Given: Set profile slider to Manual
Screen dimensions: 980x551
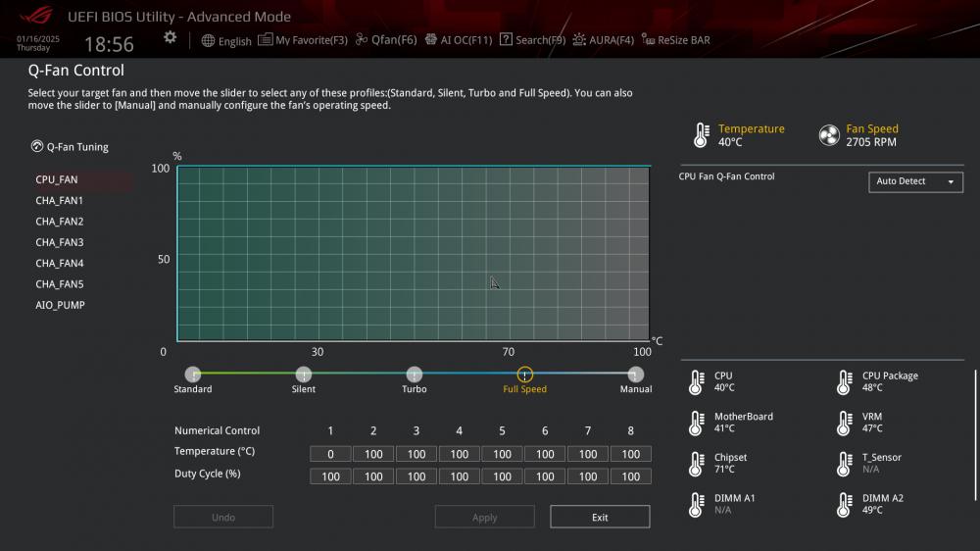Looking at the screenshot, I should pos(636,375).
